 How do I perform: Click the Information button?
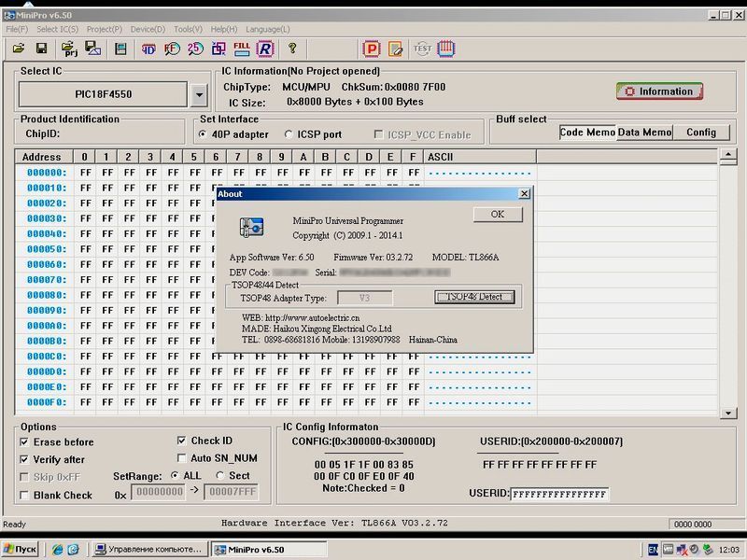click(x=659, y=91)
